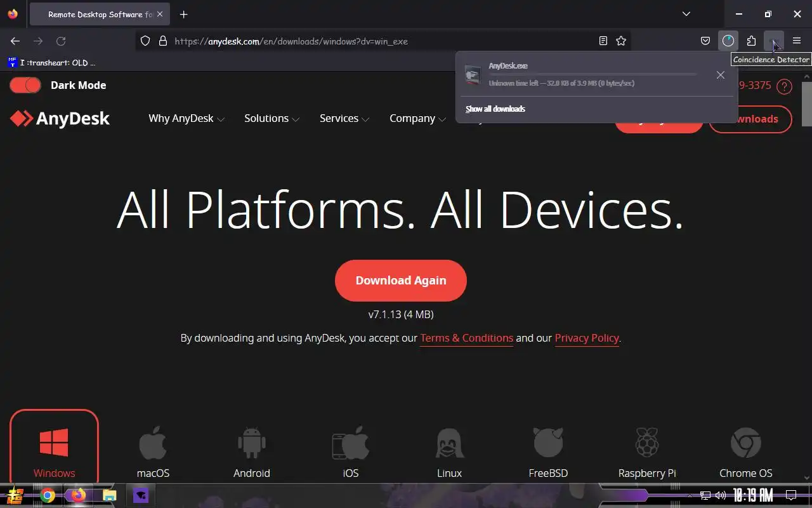The image size is (812, 508).
Task: Toggle the Dark Mode switch
Action: point(25,85)
